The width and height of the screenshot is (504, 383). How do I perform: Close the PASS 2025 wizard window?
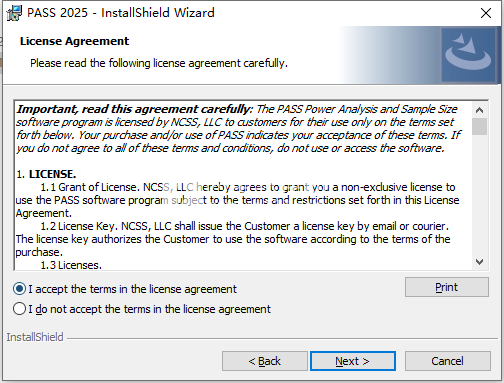coord(486,13)
